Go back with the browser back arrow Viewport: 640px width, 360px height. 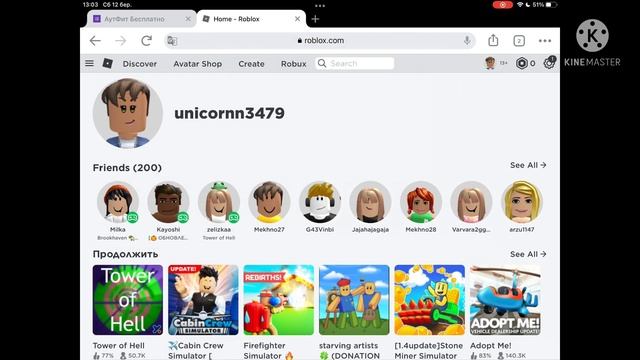coord(95,41)
